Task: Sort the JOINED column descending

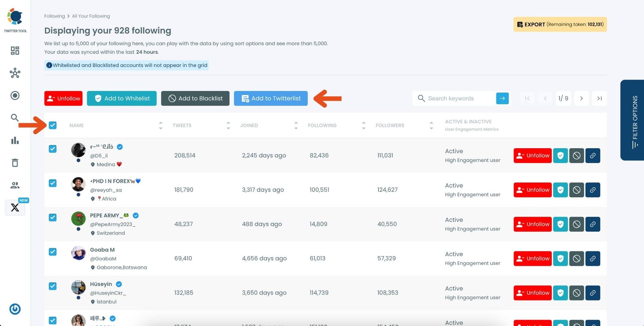Action: click(296, 128)
